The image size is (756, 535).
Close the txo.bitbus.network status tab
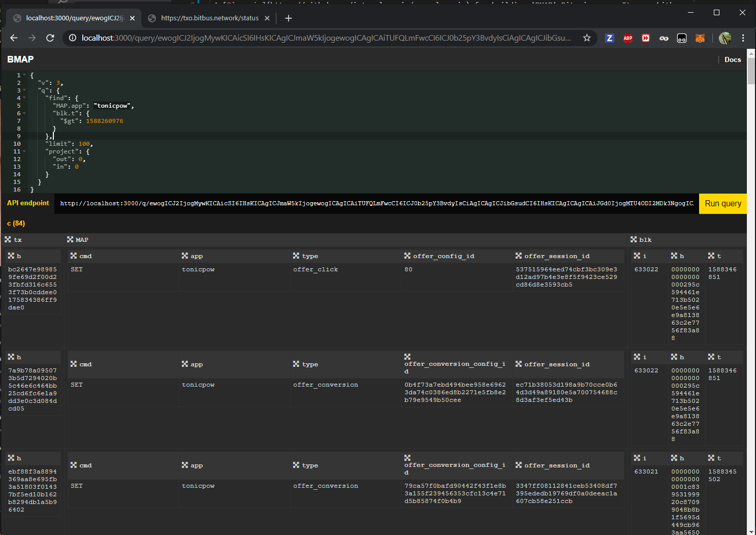(x=267, y=18)
